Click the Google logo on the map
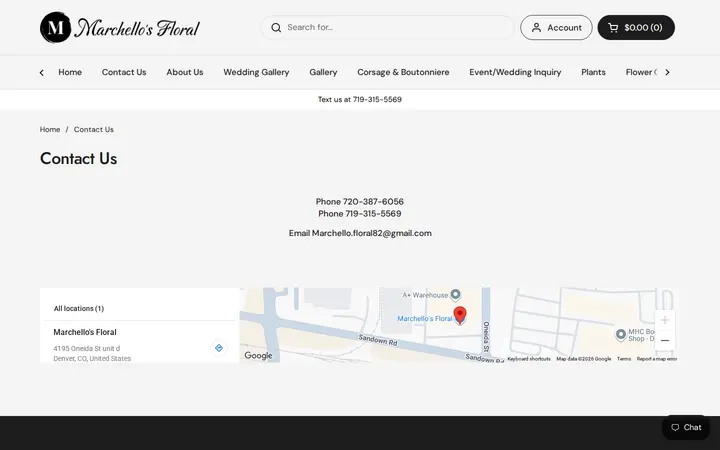This screenshot has height=450, width=720. click(258, 355)
